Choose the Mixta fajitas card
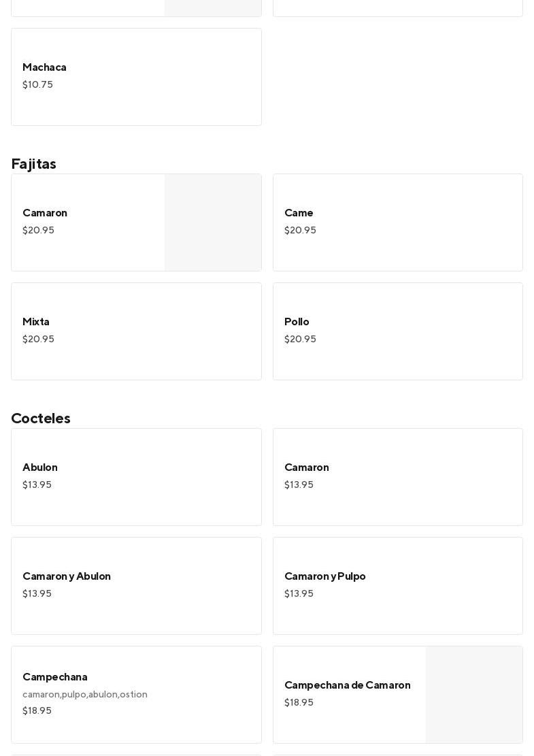Image resolution: width=534 pixels, height=756 pixels. [136, 331]
